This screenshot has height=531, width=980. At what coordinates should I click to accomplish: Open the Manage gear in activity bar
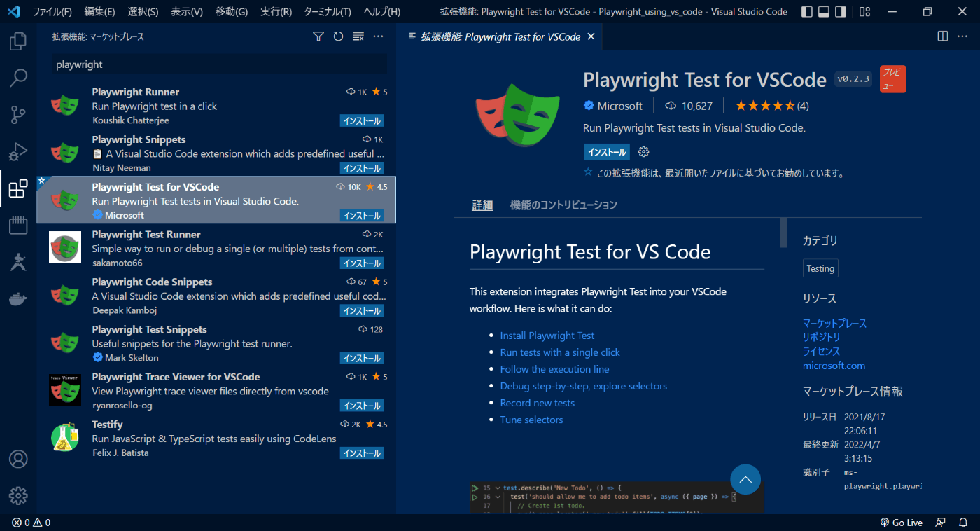point(18,496)
